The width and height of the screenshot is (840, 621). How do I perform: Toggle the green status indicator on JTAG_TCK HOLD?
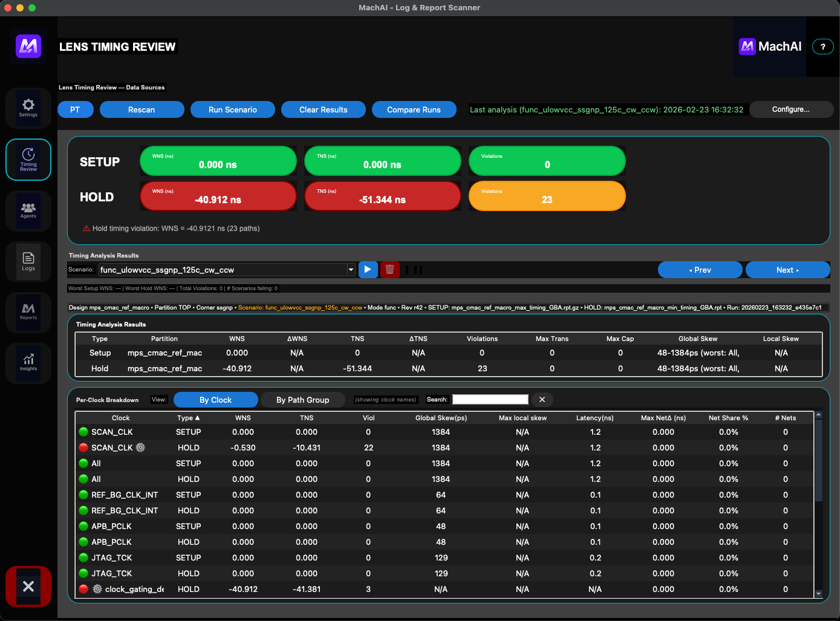coord(83,573)
